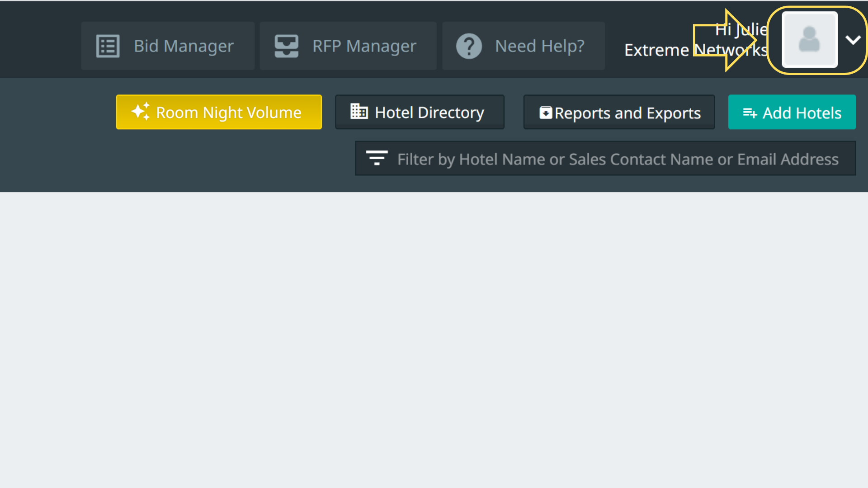The height and width of the screenshot is (488, 868).
Task: Click the download box icon on Reports and Exports
Action: 546,113
